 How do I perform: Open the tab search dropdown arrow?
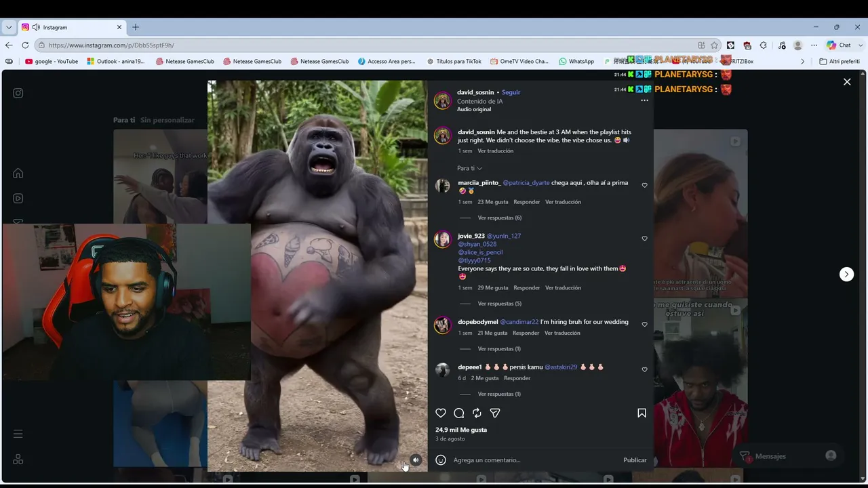pyautogui.click(x=9, y=27)
